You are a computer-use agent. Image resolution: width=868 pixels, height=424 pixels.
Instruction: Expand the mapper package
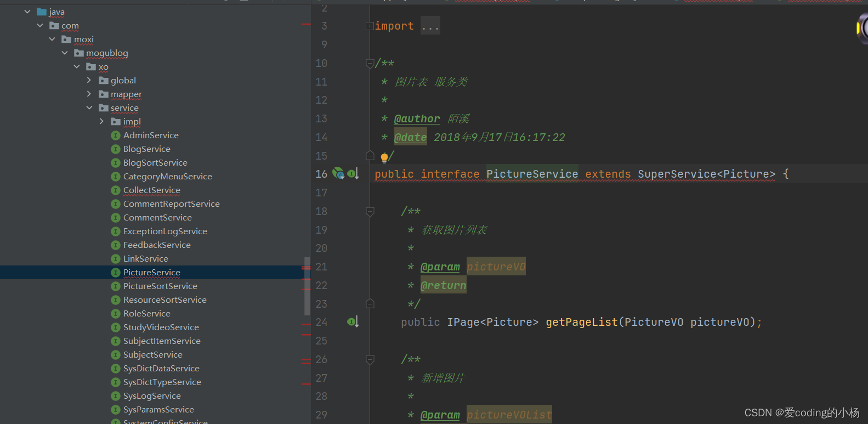click(x=89, y=94)
